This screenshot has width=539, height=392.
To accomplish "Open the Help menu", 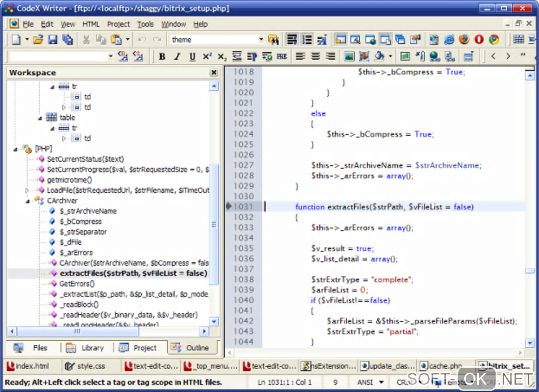I will click(x=200, y=24).
